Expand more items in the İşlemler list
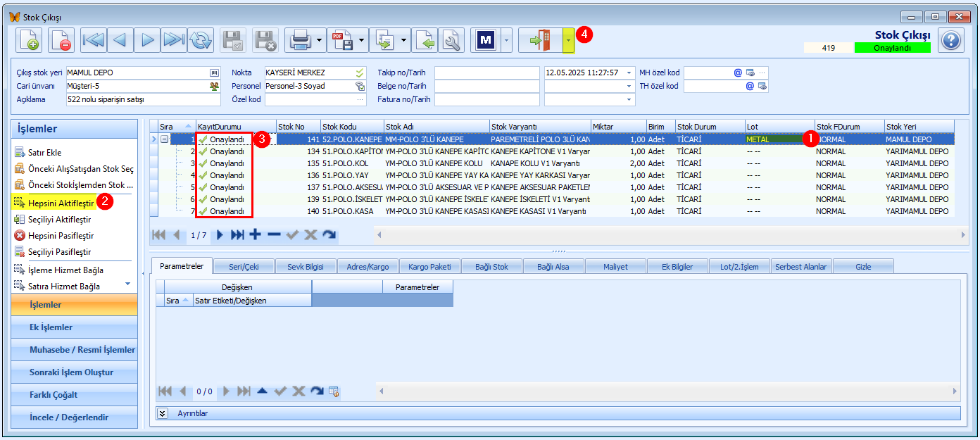The image size is (980, 440). 128,283
